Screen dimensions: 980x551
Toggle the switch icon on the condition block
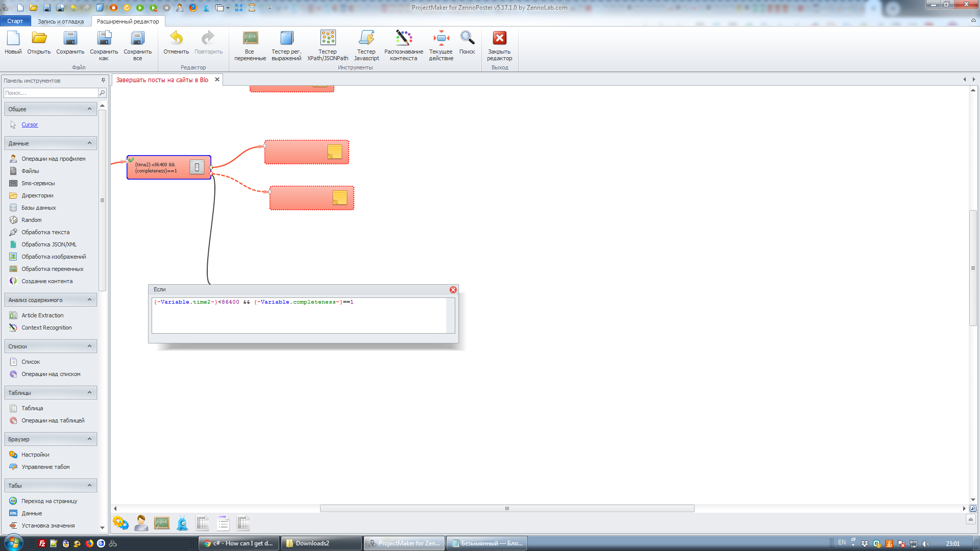pyautogui.click(x=197, y=167)
